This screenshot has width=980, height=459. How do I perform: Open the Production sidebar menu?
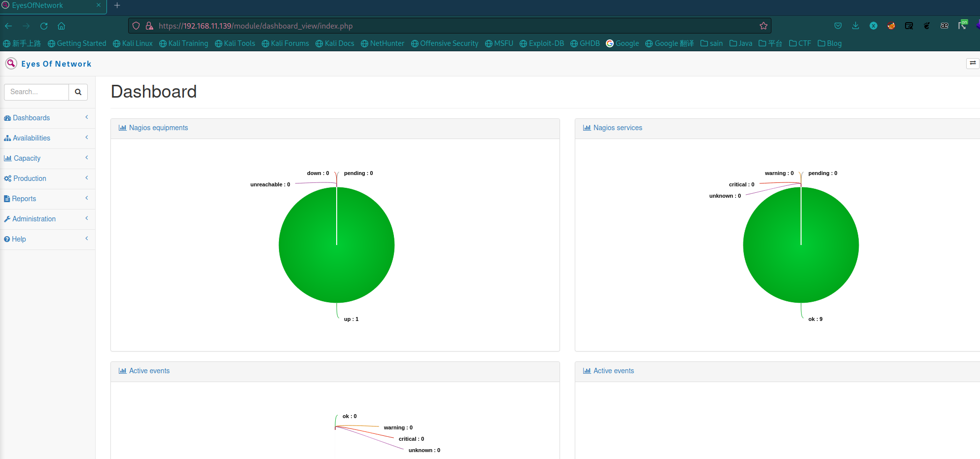47,178
